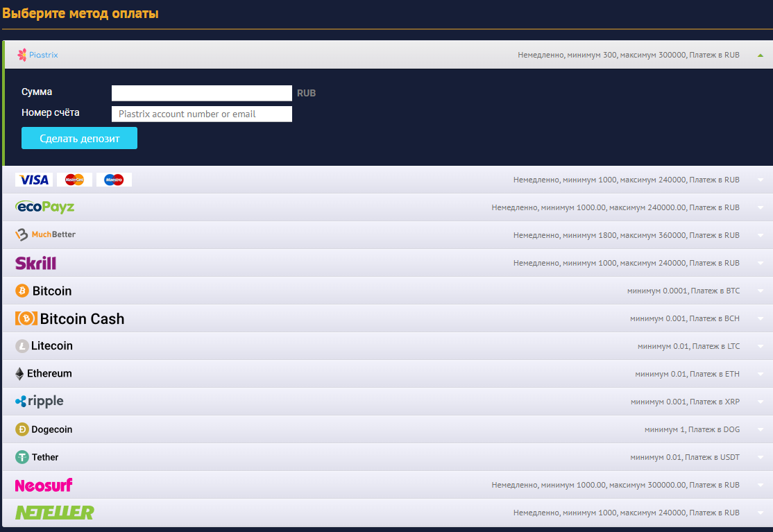Choose the ecoPayz payment logo
The image size is (773, 532).
pos(44,207)
